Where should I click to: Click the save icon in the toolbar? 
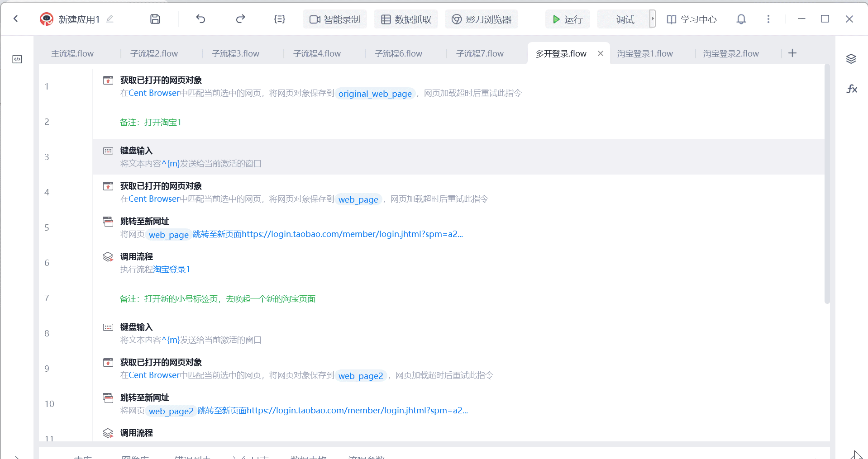pos(155,19)
